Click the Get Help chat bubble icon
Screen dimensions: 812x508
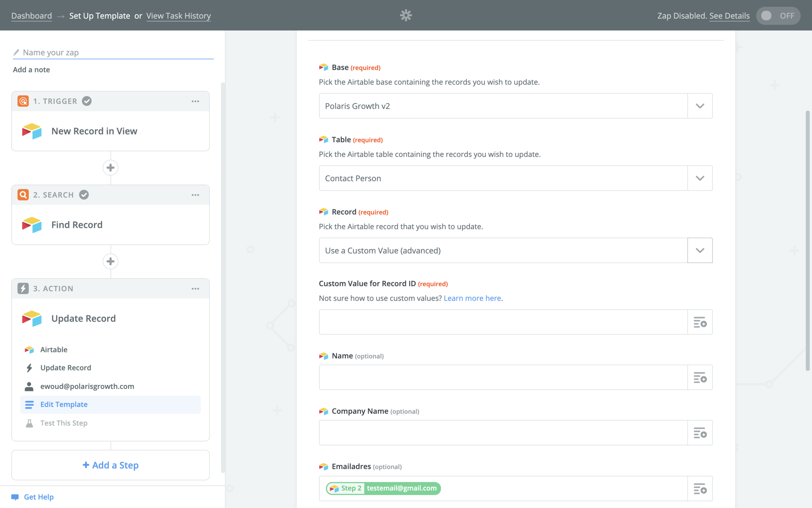(x=15, y=497)
